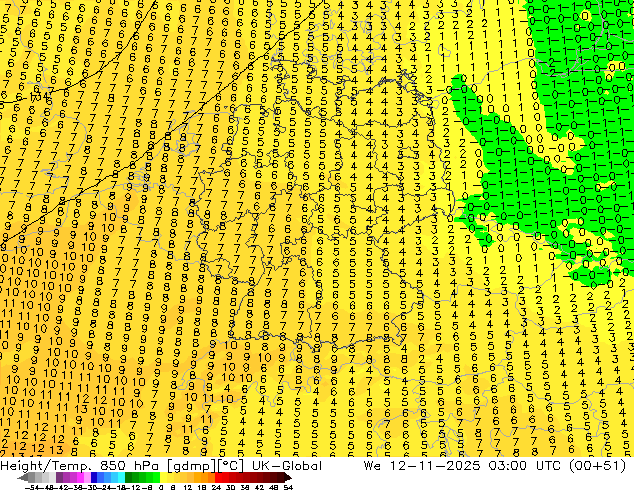Click the grey left arrow end of colorbar
634x490 pixels.
(x=23, y=477)
